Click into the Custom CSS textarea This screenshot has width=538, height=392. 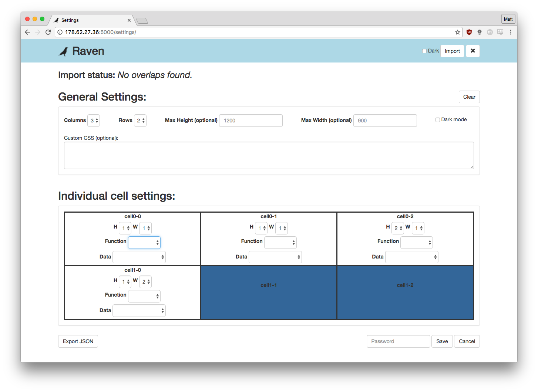269,155
